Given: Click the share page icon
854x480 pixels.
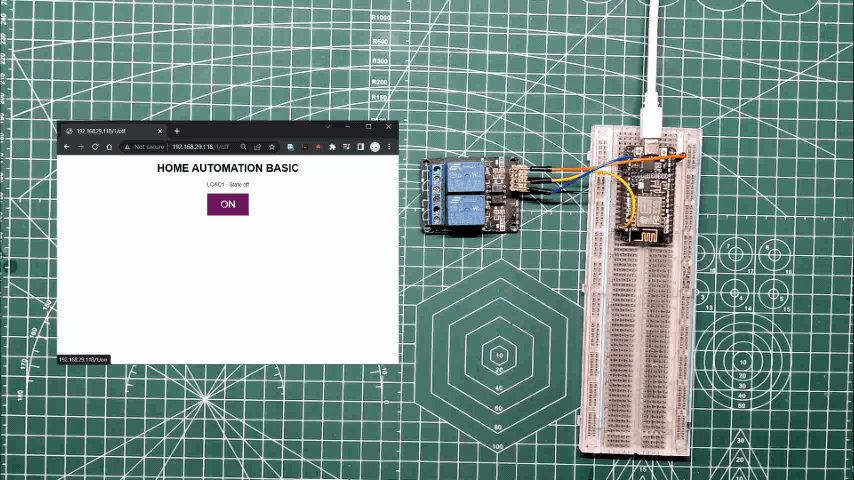Looking at the screenshot, I should pyautogui.click(x=258, y=147).
